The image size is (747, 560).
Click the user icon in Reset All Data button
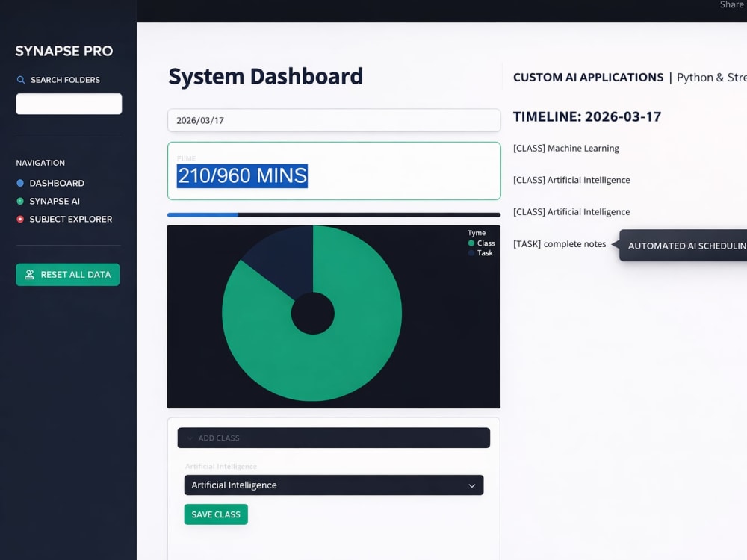click(30, 274)
